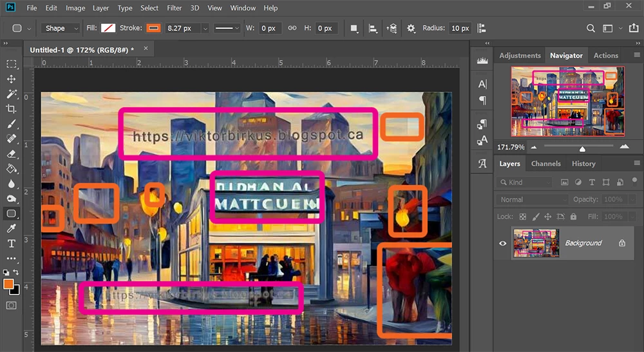Image resolution: width=644 pixels, height=352 pixels.
Task: Select the Magic Wand tool
Action: coord(12,94)
